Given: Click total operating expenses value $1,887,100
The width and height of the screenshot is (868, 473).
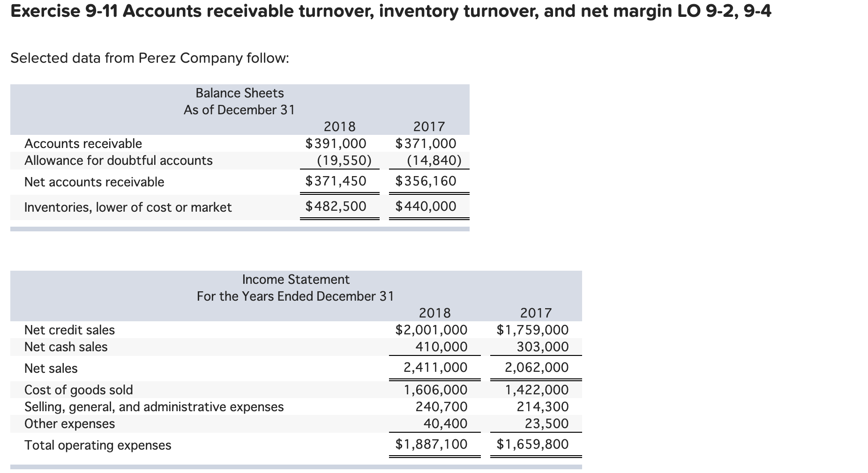Looking at the screenshot, I should [x=431, y=444].
